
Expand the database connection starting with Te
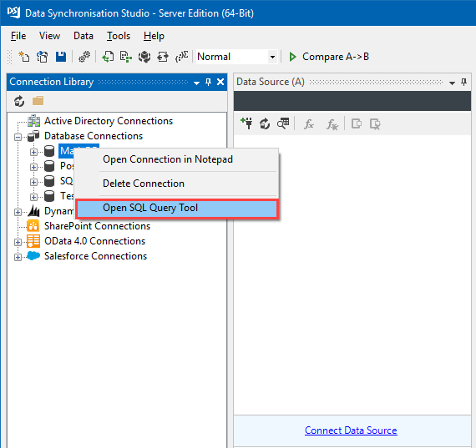(x=33, y=197)
